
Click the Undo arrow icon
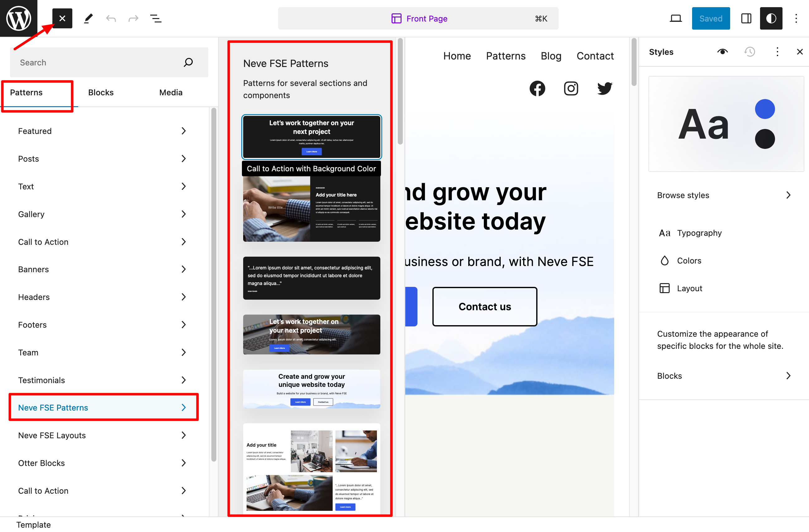pos(111,18)
